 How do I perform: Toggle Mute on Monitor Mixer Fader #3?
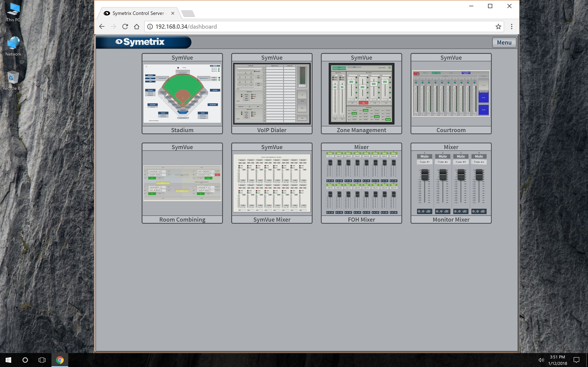(x=461, y=156)
